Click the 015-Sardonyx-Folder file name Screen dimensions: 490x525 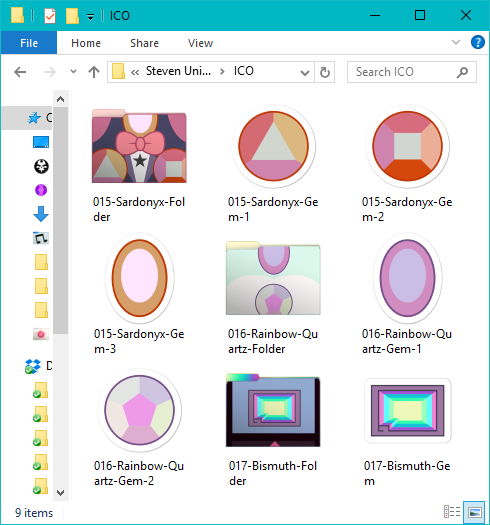pyautogui.click(x=139, y=209)
